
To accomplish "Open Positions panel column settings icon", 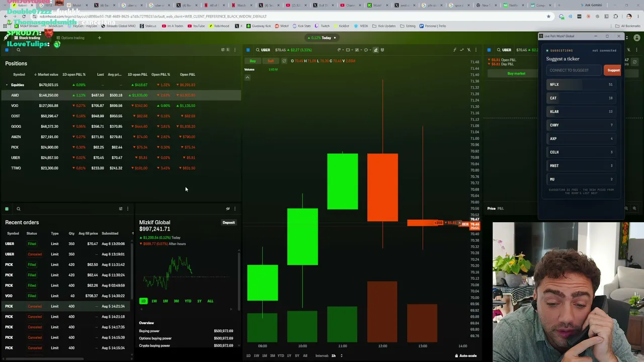I will (223, 50).
